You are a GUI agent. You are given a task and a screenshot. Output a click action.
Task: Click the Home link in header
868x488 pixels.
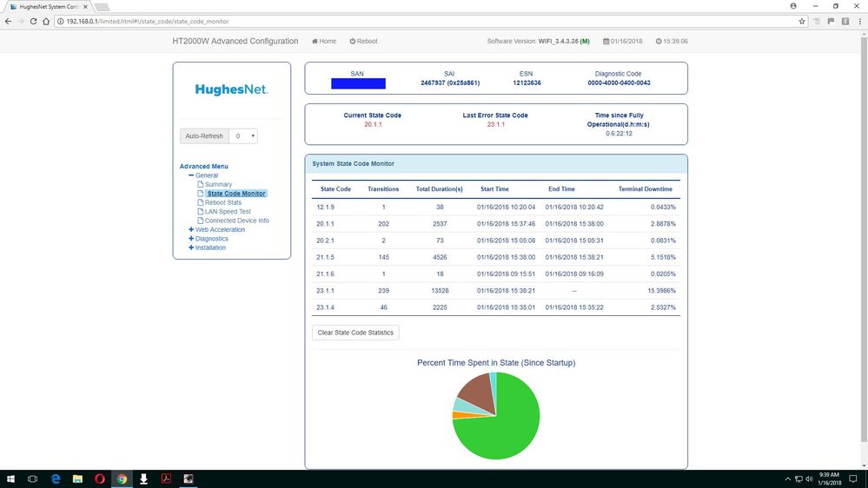(x=323, y=41)
